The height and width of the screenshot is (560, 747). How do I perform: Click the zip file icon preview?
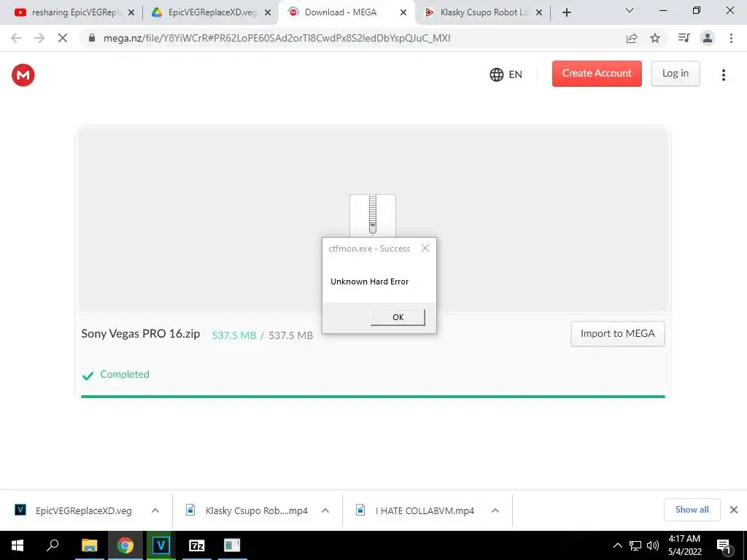click(373, 215)
